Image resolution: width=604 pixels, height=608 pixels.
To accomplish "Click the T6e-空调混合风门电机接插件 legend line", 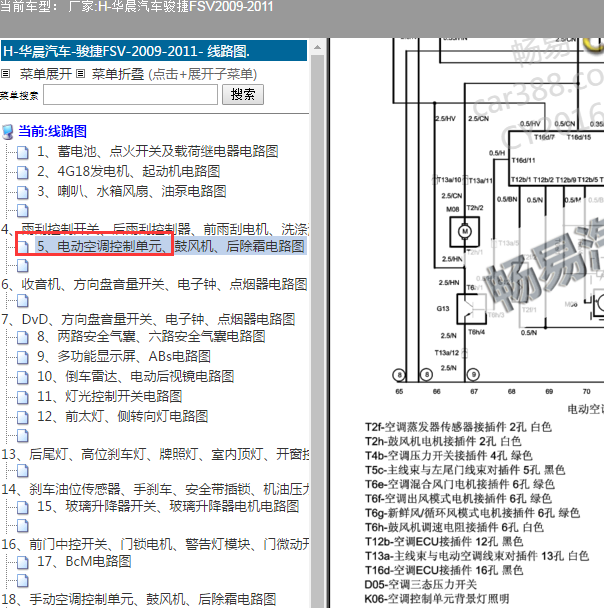I will (x=460, y=485).
